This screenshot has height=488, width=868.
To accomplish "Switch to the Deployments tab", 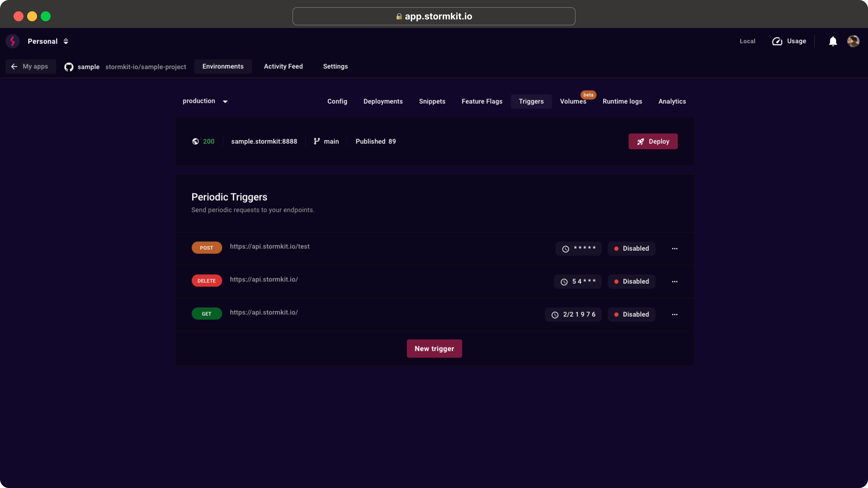I will coord(383,101).
